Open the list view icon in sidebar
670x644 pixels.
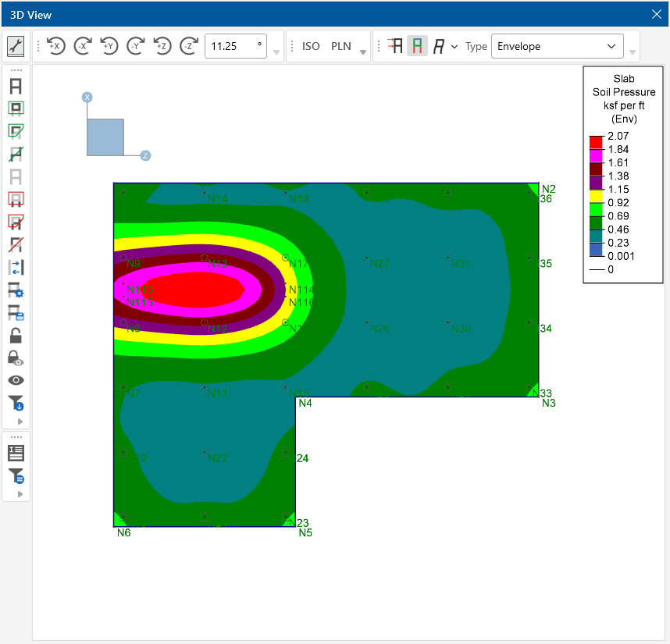point(16,453)
